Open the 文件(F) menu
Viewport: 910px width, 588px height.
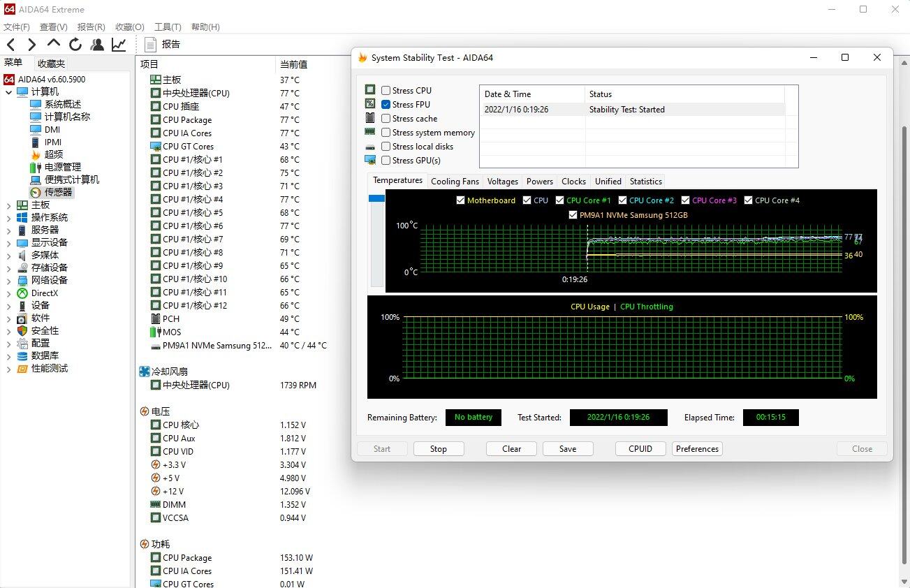[17, 27]
